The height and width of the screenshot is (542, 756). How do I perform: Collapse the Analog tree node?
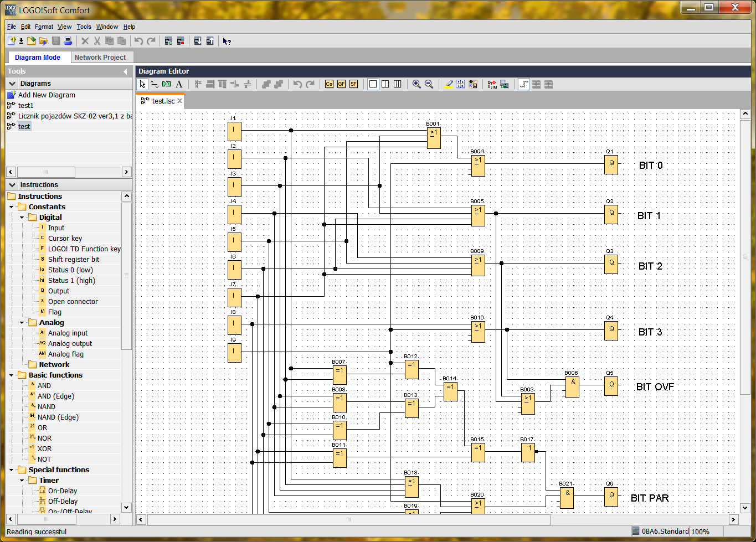coord(22,323)
